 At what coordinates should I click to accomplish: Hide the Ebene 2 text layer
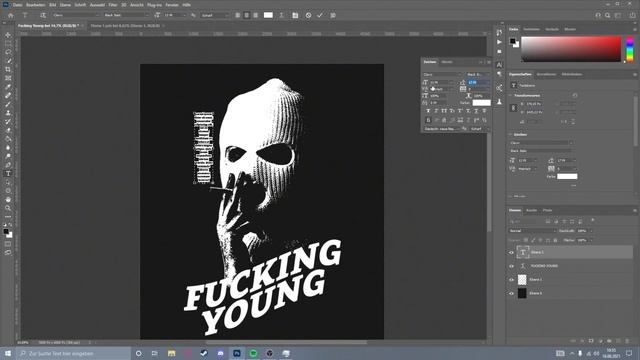(x=511, y=253)
